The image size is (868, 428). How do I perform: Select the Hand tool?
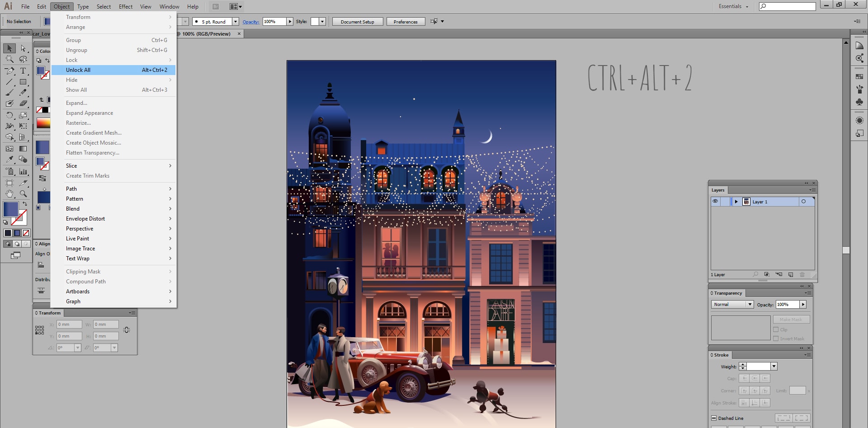9,193
